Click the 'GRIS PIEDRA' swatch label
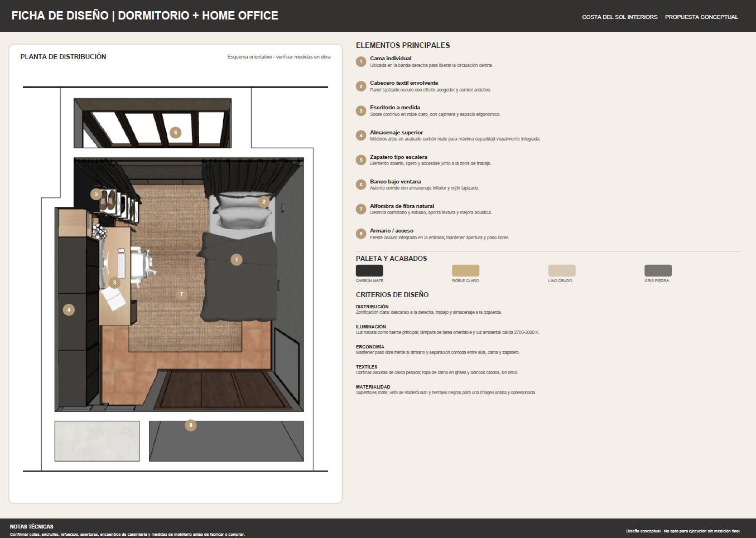756x538 pixels. 657,280
